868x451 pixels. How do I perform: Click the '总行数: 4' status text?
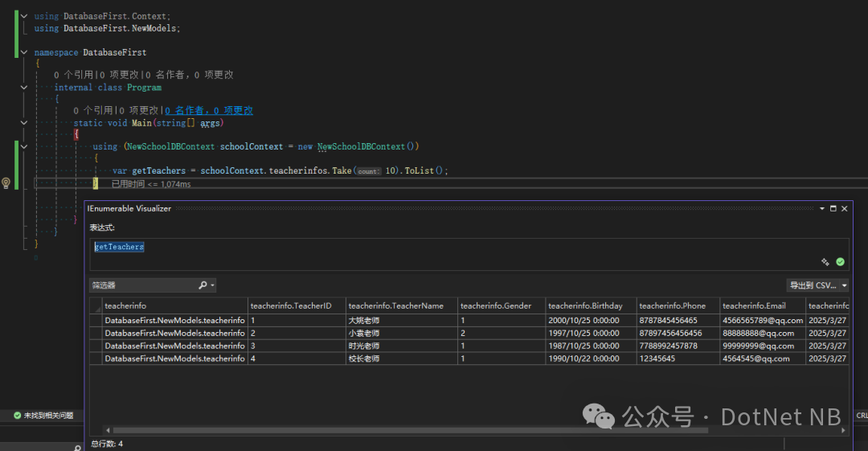[107, 444]
